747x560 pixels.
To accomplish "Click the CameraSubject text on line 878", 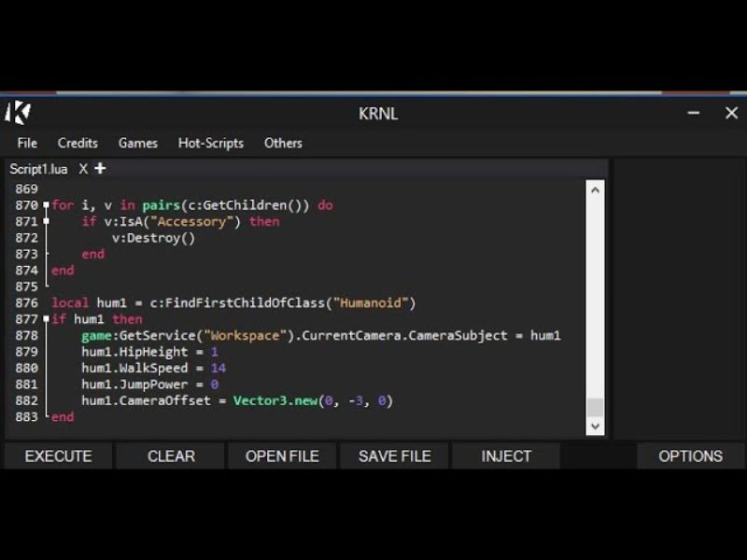I will point(458,336).
